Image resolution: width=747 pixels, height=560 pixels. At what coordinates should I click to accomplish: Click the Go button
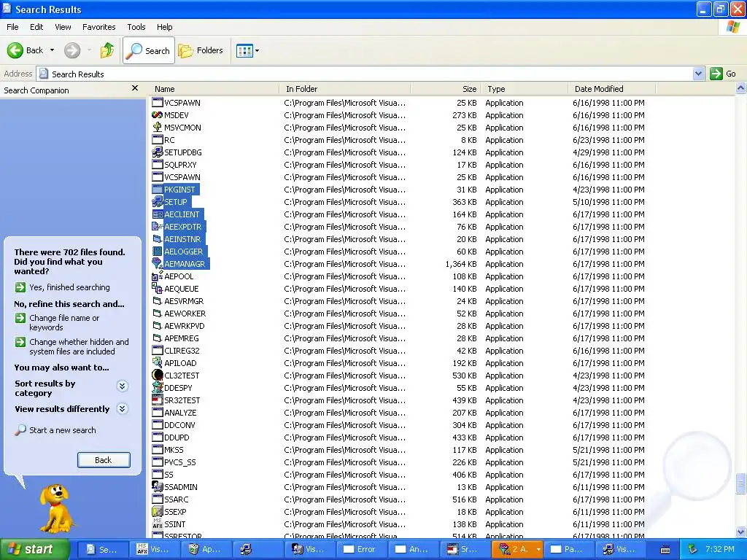click(723, 74)
